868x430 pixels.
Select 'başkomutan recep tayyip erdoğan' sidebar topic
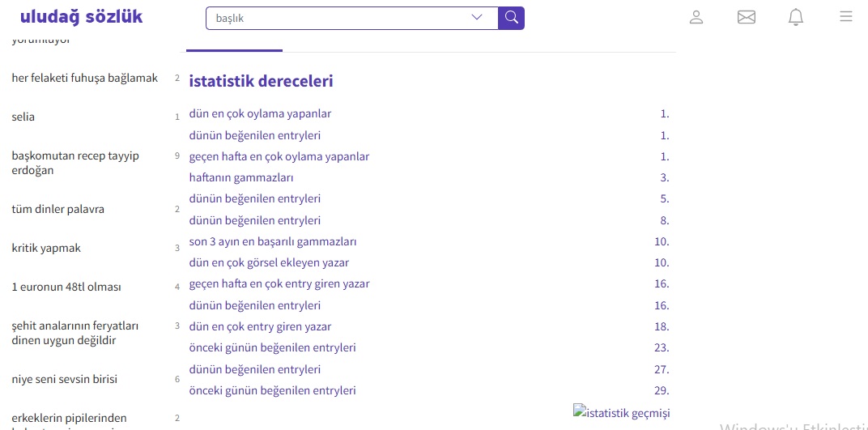(75, 163)
